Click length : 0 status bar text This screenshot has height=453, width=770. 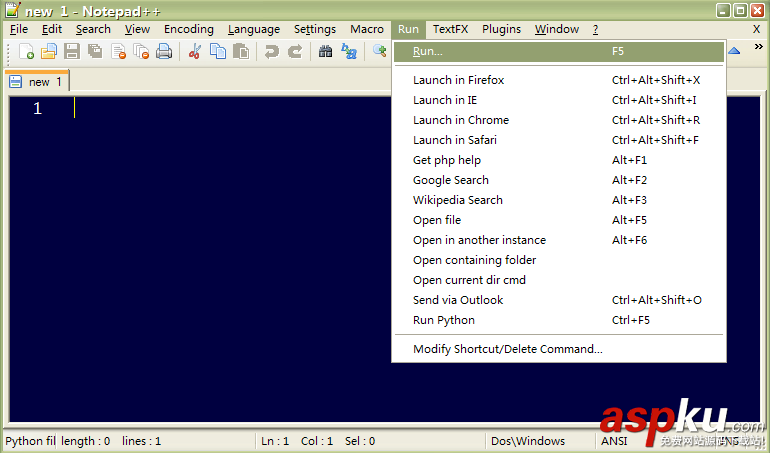[x=85, y=441]
